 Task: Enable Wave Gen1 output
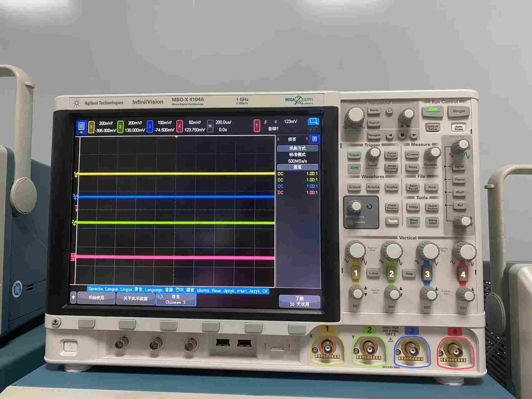pyautogui.click(x=414, y=222)
